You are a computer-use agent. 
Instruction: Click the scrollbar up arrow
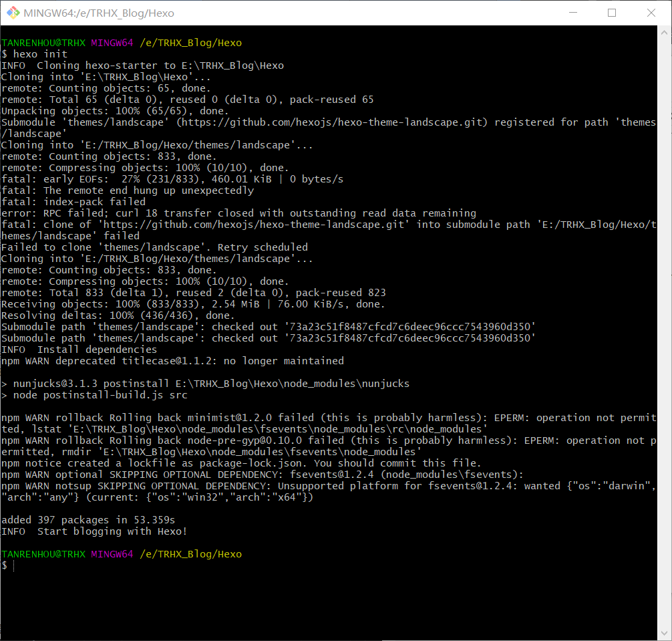(x=664, y=33)
